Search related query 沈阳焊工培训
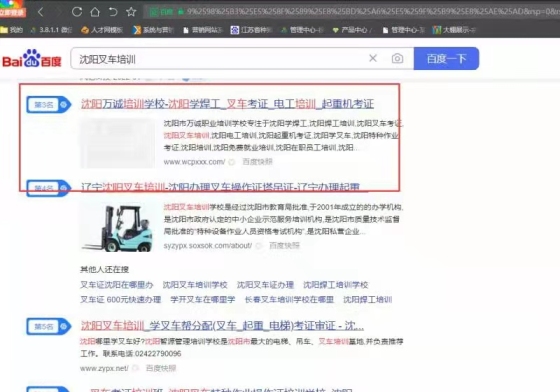Image resolution: width=560 pixels, height=392 pixels. [x=368, y=300]
